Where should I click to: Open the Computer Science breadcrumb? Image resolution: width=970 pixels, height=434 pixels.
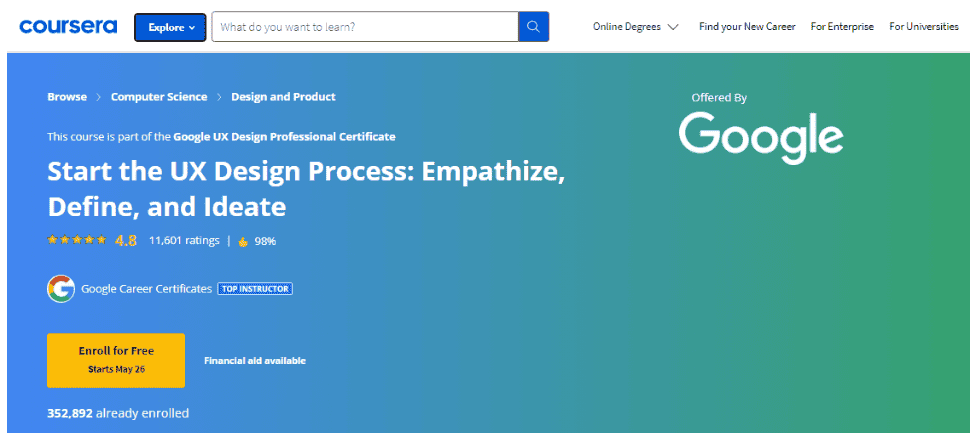pos(159,96)
